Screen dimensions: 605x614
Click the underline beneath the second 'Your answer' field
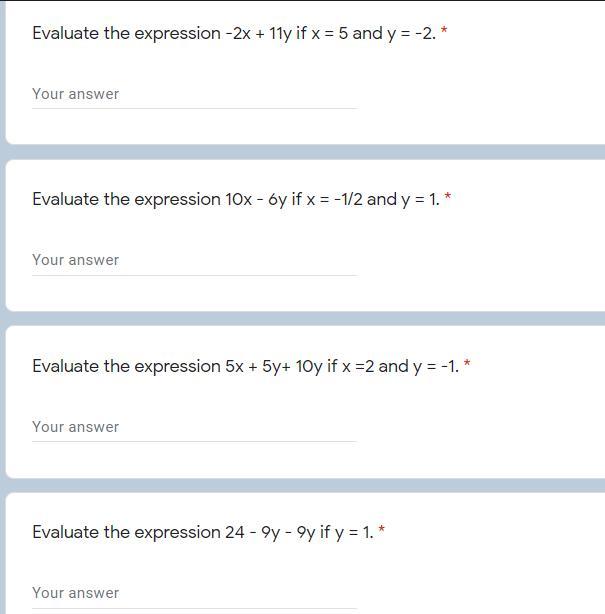195,275
